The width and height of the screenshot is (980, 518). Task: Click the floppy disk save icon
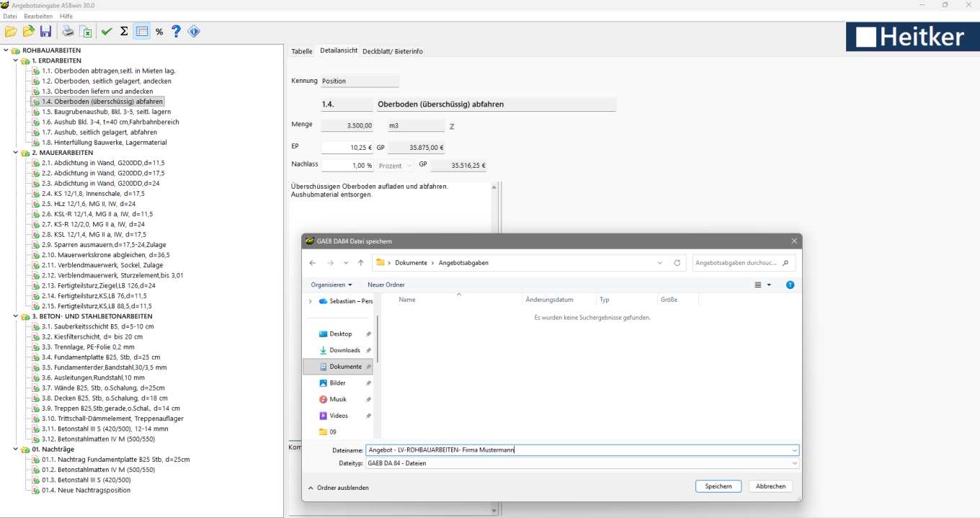pos(46,31)
